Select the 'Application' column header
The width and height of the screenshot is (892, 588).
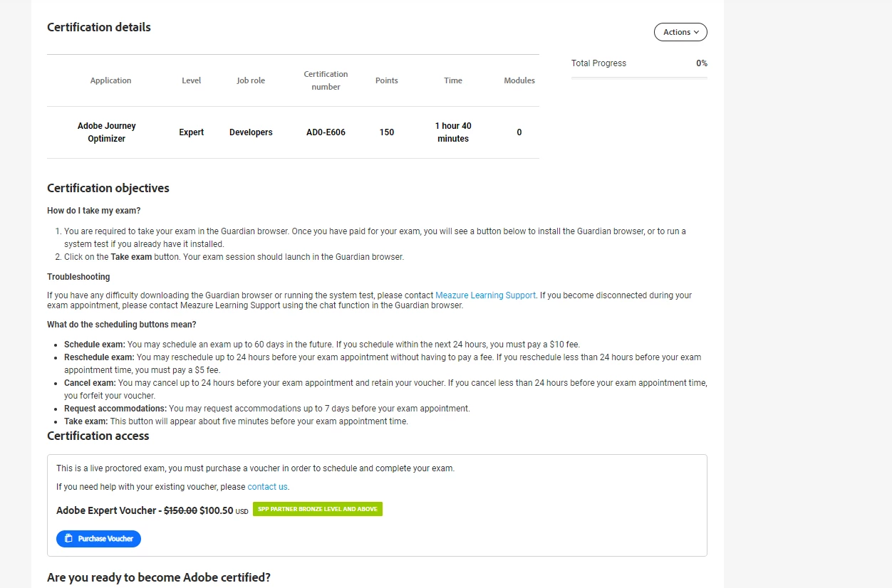pyautogui.click(x=110, y=80)
